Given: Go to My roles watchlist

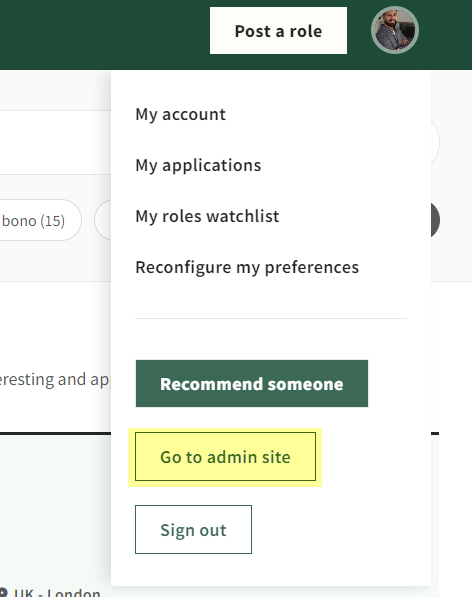Looking at the screenshot, I should click(207, 216).
